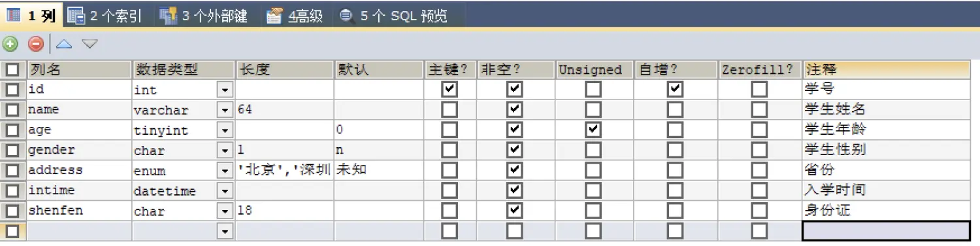Screen dimensions: 980x246
Task: Switch to the 2个索引 tab
Action: pos(106,16)
